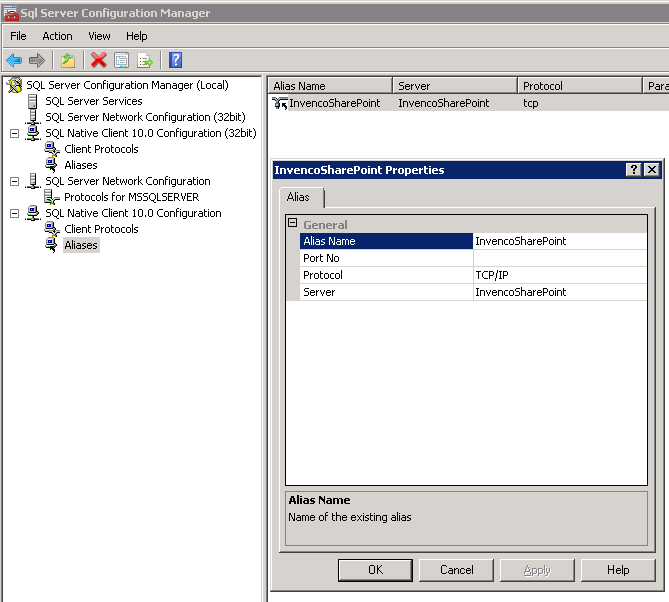Click the InvencoSharePoint alias icon in list
This screenshot has height=602, width=669.
pos(280,103)
